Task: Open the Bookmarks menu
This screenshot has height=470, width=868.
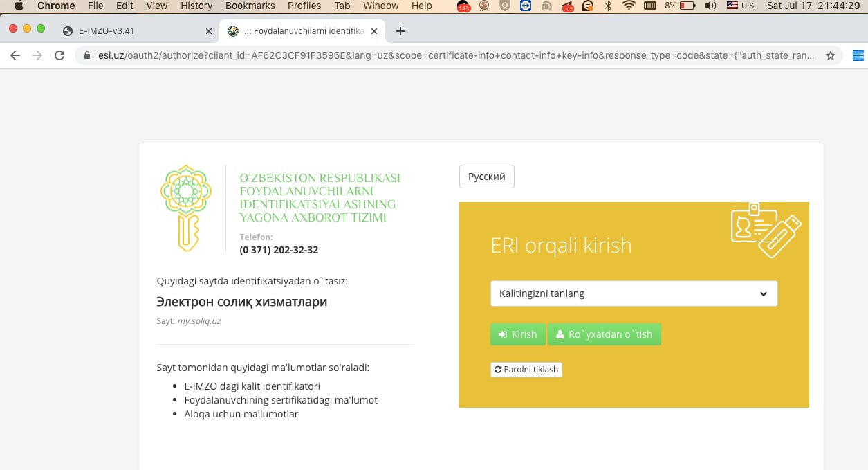Action: click(x=250, y=6)
